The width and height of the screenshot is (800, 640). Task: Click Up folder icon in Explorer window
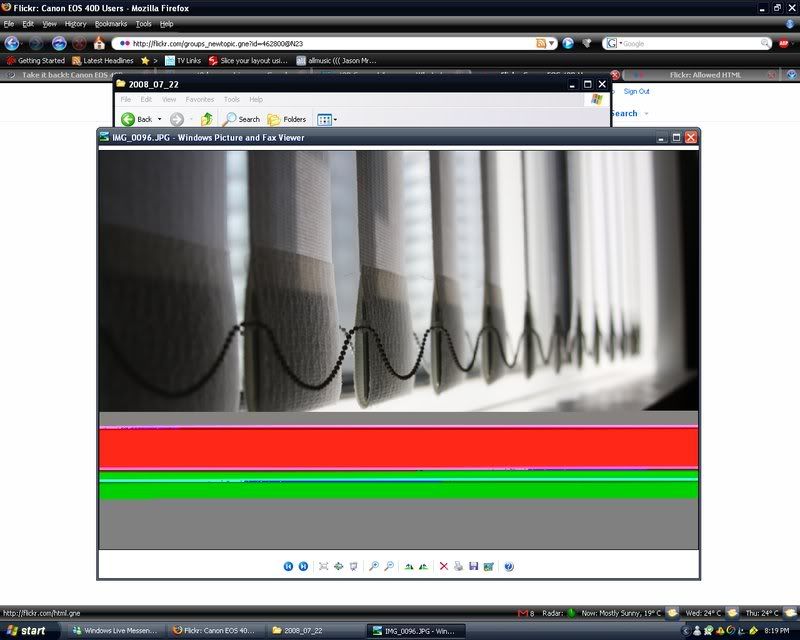point(207,119)
